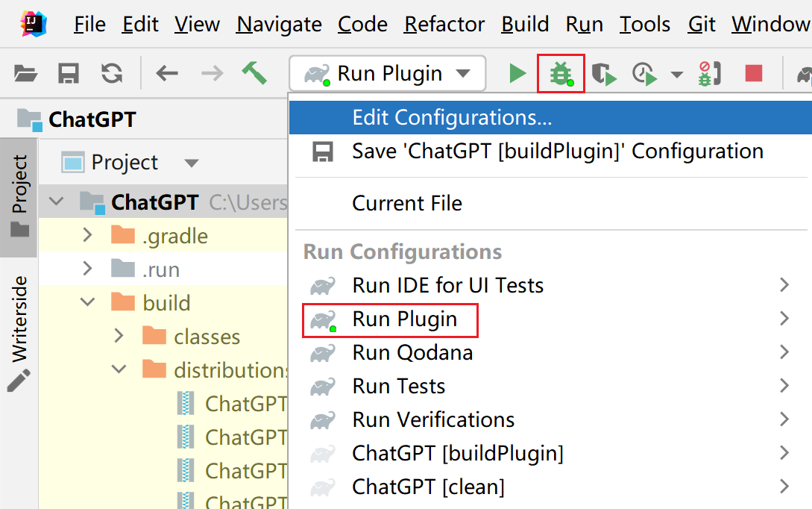Navigate back with the left arrow

(x=167, y=73)
